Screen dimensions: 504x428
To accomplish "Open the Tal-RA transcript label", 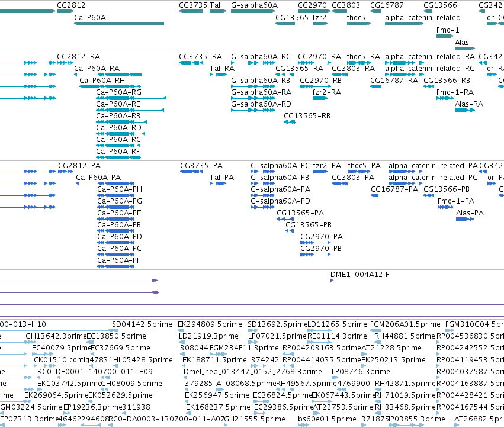I will coord(222,69).
